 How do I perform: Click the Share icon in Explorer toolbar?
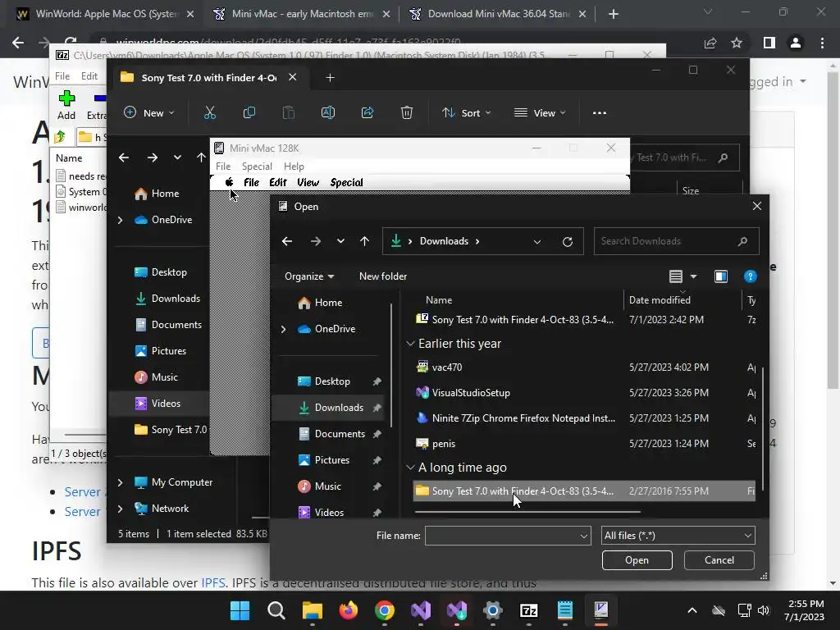tap(367, 113)
